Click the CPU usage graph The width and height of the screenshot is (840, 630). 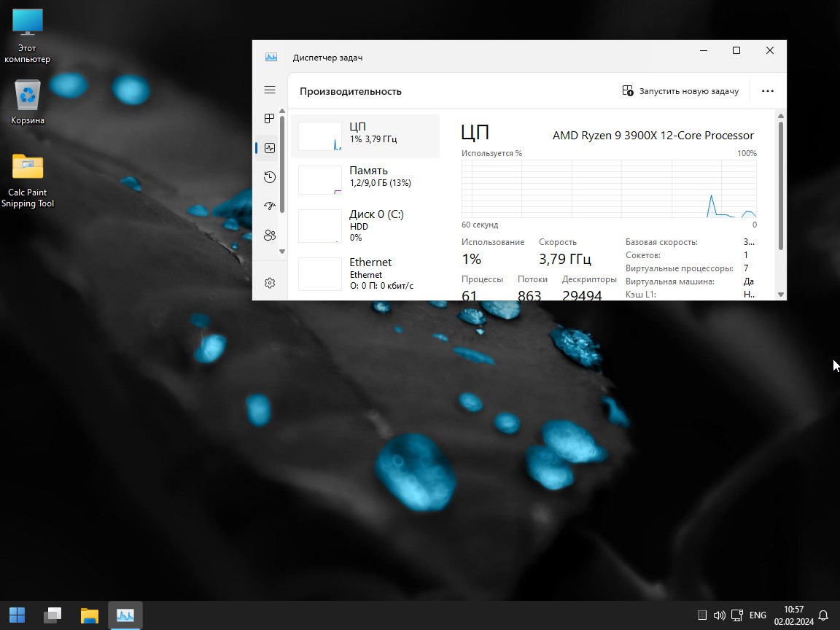pos(609,189)
